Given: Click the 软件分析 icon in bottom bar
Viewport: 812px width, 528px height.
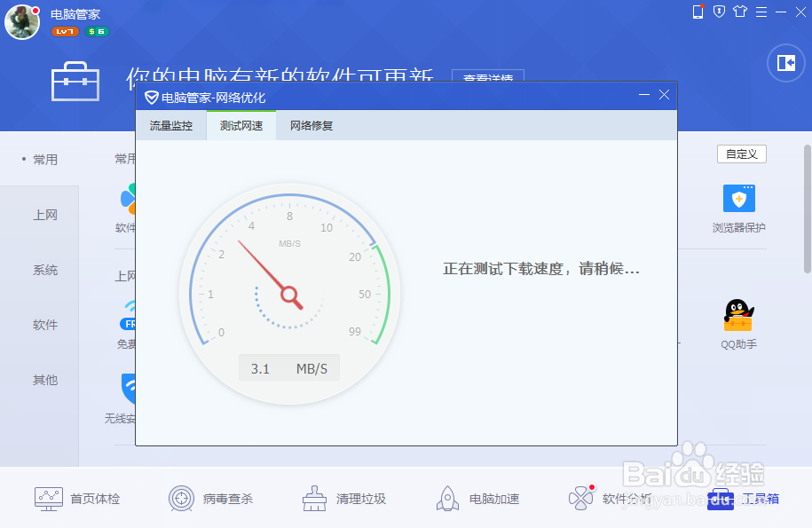Looking at the screenshot, I should pyautogui.click(x=581, y=498).
